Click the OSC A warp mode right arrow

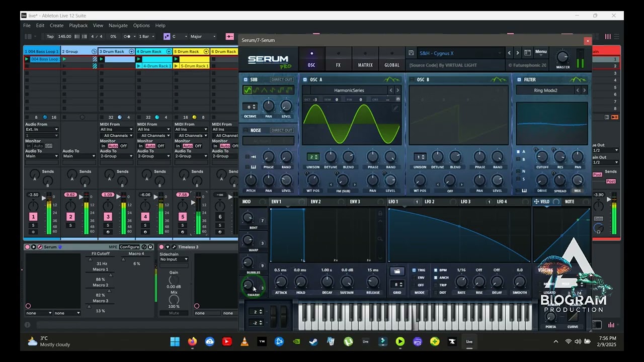point(355,185)
